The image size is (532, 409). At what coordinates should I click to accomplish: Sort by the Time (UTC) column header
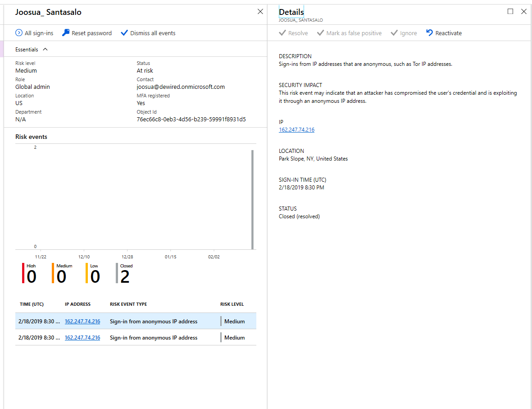[x=32, y=304]
